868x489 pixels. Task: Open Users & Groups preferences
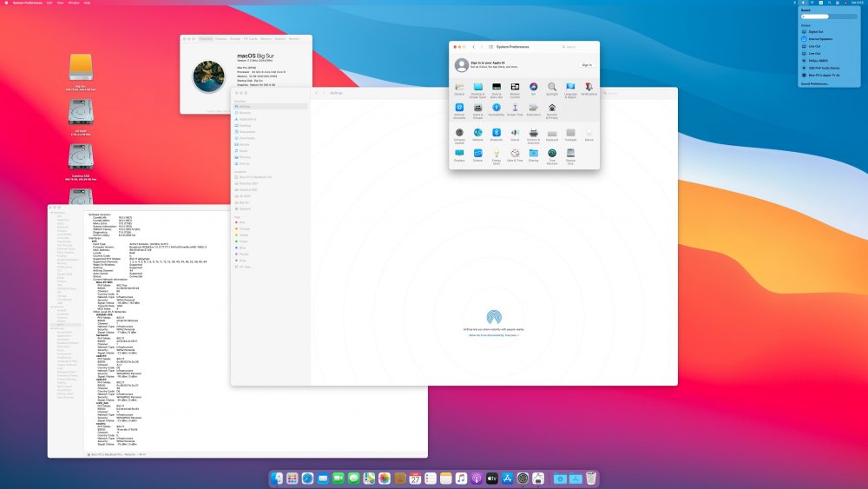tap(477, 110)
